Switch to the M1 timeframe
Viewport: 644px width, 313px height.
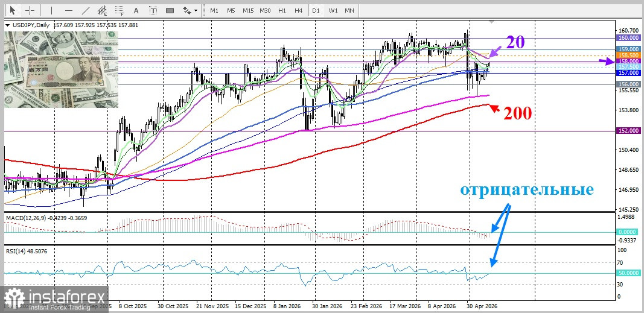(x=214, y=10)
